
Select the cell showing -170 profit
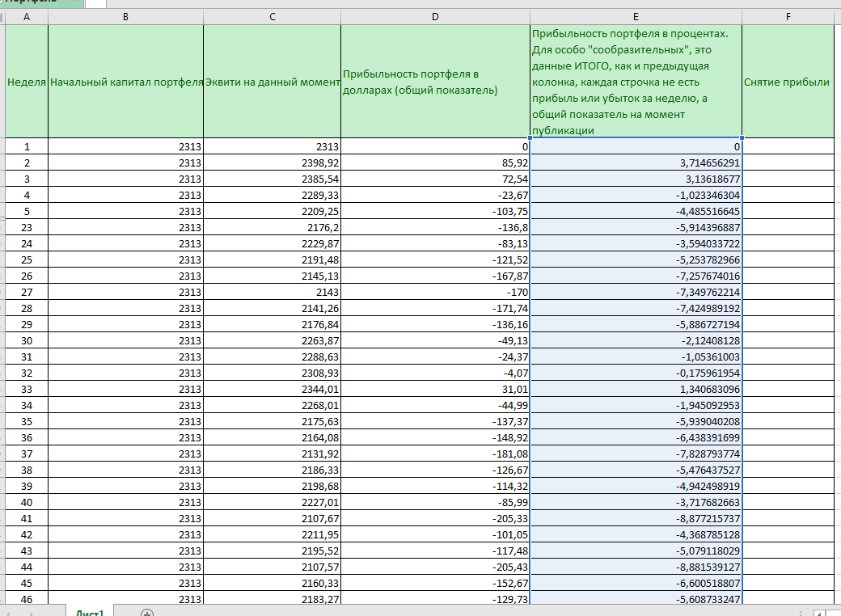pos(435,292)
